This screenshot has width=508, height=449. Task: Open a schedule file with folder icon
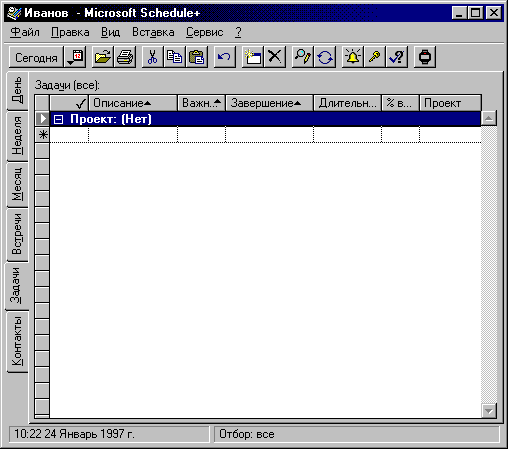coord(103,57)
